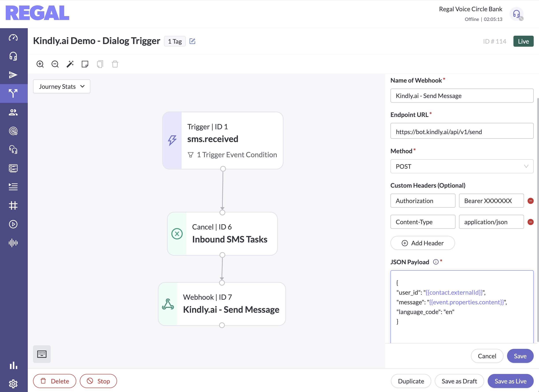
Task: Cancel the webhook edits
Action: pos(487,356)
